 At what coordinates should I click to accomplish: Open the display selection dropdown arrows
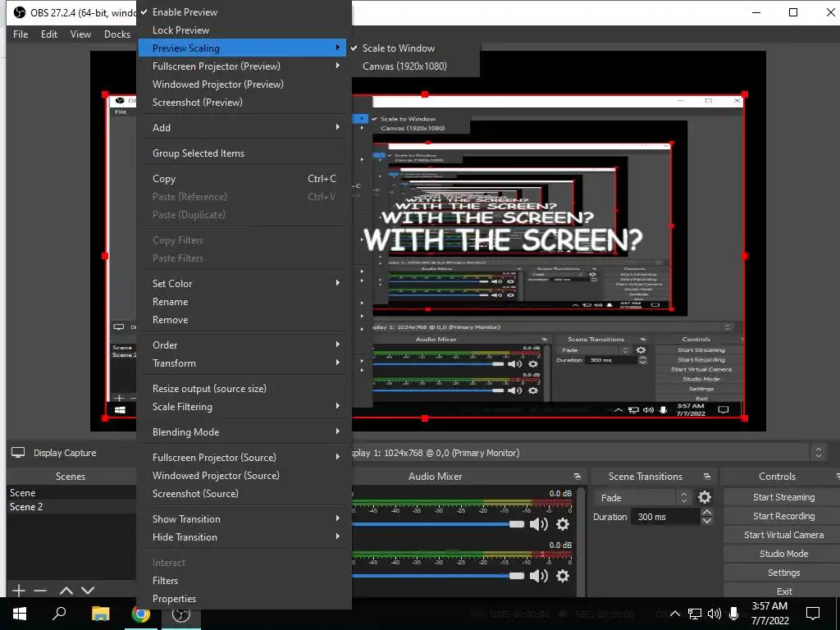coord(818,453)
